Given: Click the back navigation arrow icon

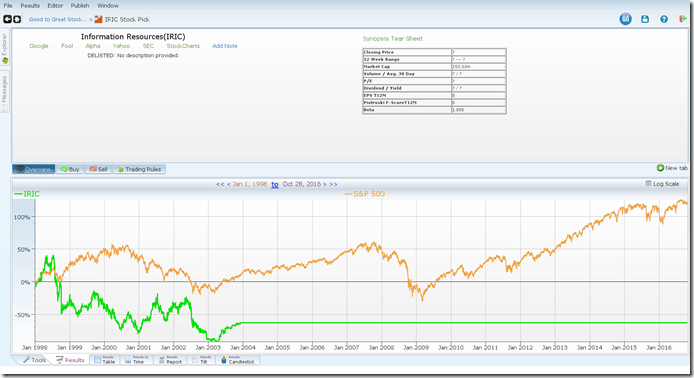Looking at the screenshot, I should [8, 19].
